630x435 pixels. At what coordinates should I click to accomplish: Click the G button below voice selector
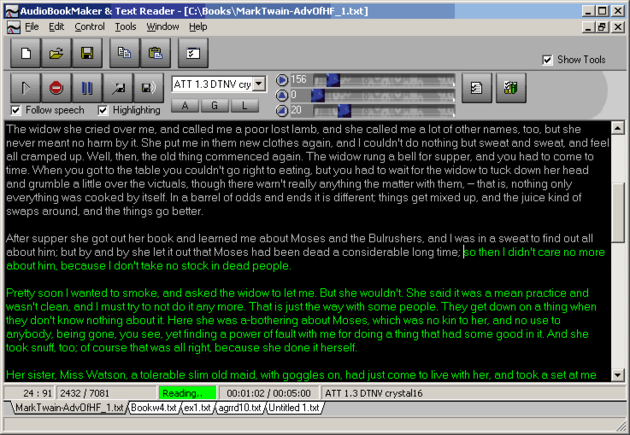coord(215,106)
